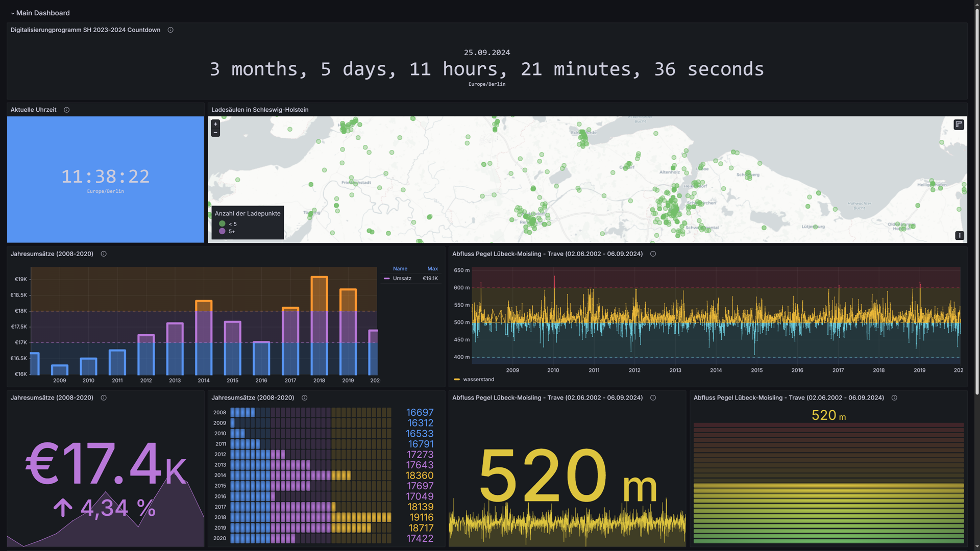Image resolution: width=980 pixels, height=551 pixels.
Task: Click the Main Dashboard row title
Action: [x=43, y=13]
